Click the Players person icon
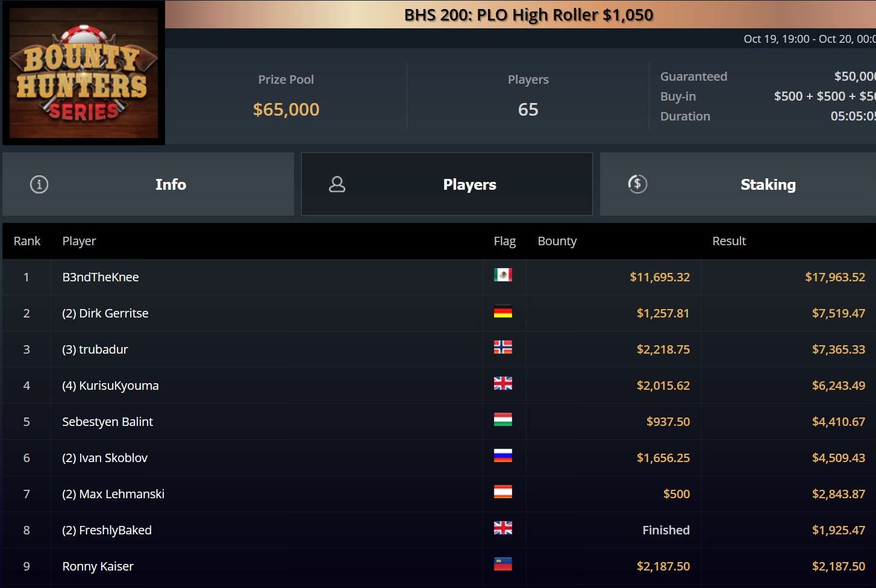876x588 pixels. click(x=337, y=184)
